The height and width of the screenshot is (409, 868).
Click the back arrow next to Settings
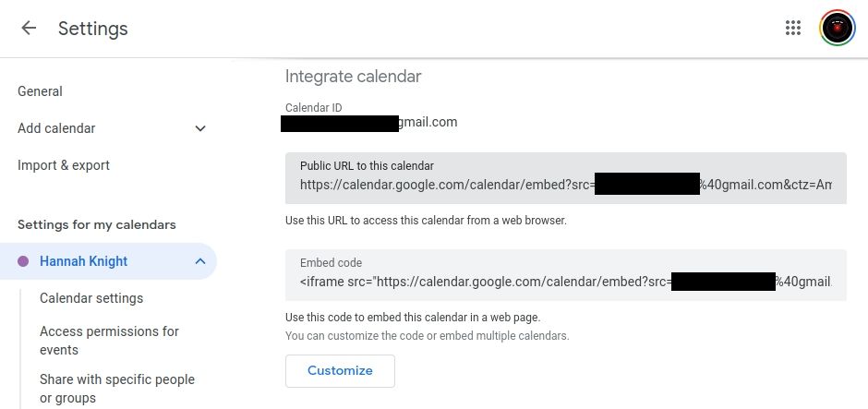pyautogui.click(x=29, y=28)
